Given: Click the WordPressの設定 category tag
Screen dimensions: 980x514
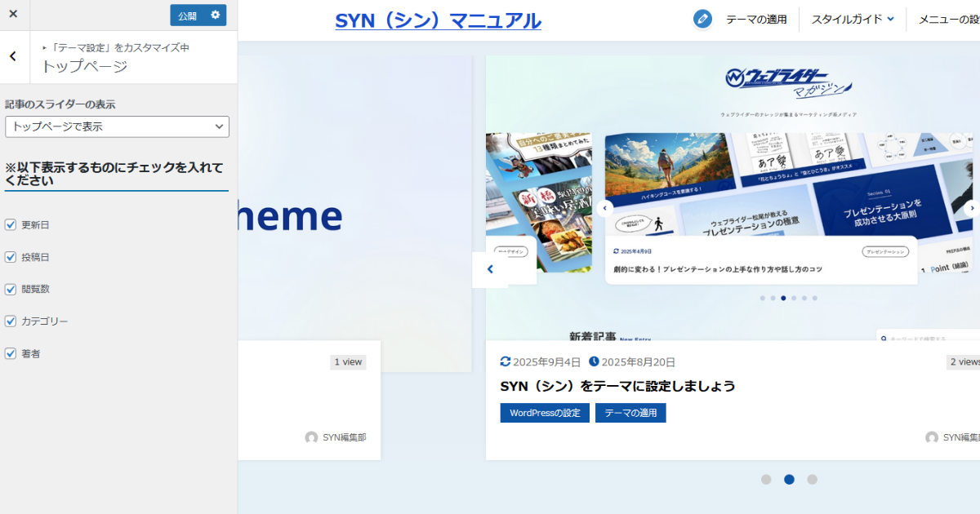Looking at the screenshot, I should 545,413.
